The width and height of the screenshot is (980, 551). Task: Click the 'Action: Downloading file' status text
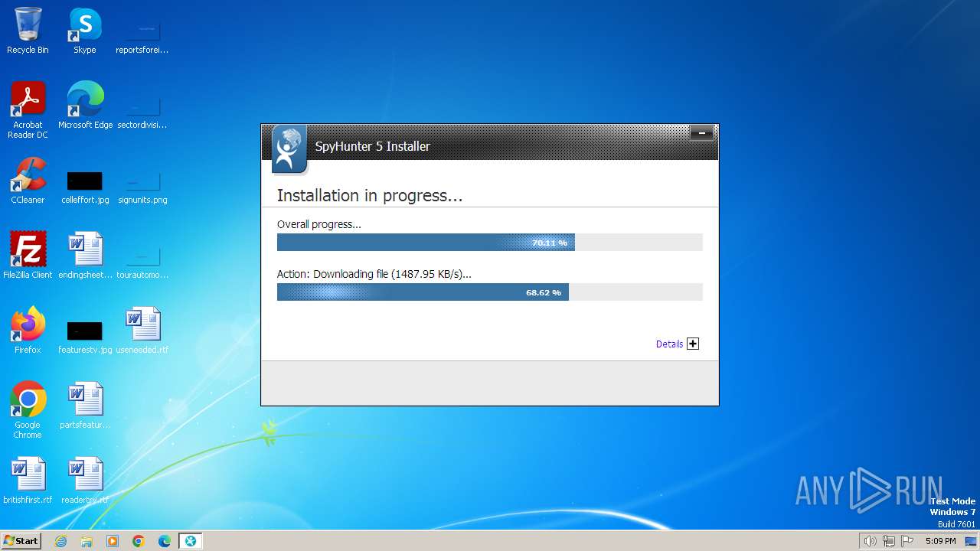tap(374, 274)
